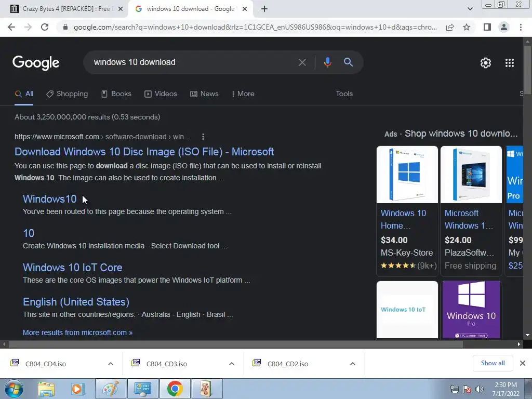Open the CB04_CD3.iso downloaded file

click(167, 364)
